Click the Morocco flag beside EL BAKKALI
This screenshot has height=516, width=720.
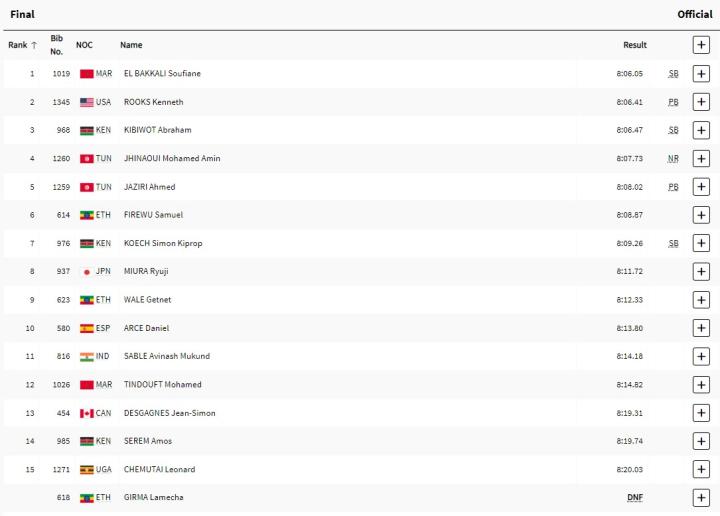(x=87, y=74)
